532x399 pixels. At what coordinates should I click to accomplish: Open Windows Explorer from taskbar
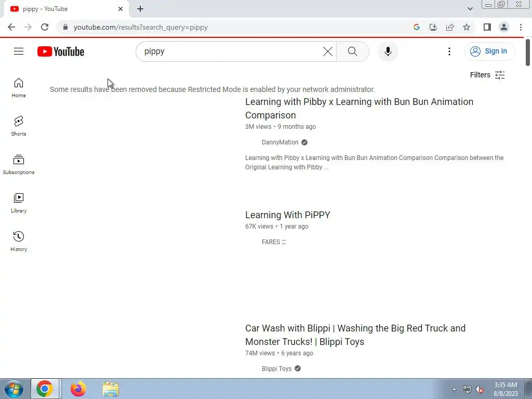coord(111,389)
